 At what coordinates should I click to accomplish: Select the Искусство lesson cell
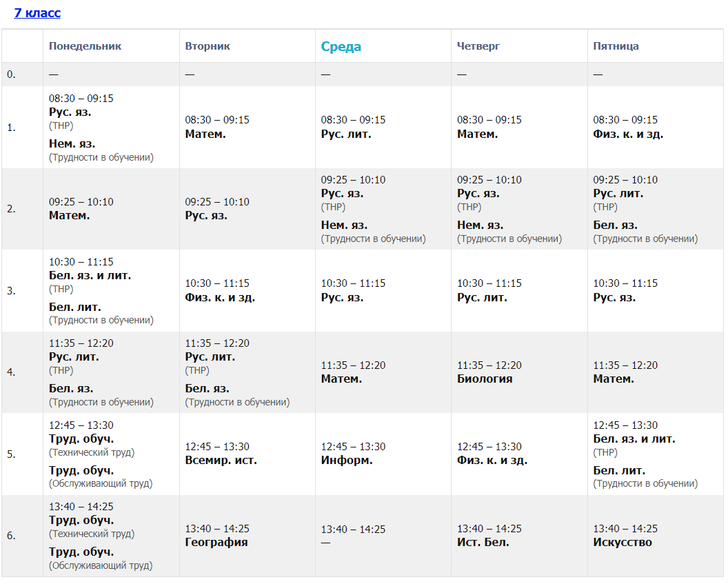pyautogui.click(x=623, y=542)
